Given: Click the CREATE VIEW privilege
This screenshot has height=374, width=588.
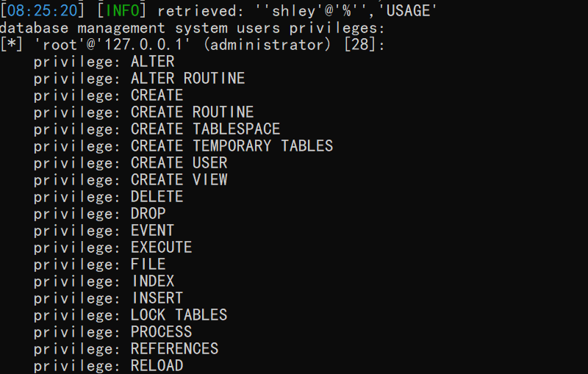Looking at the screenshot, I should 179,179.
